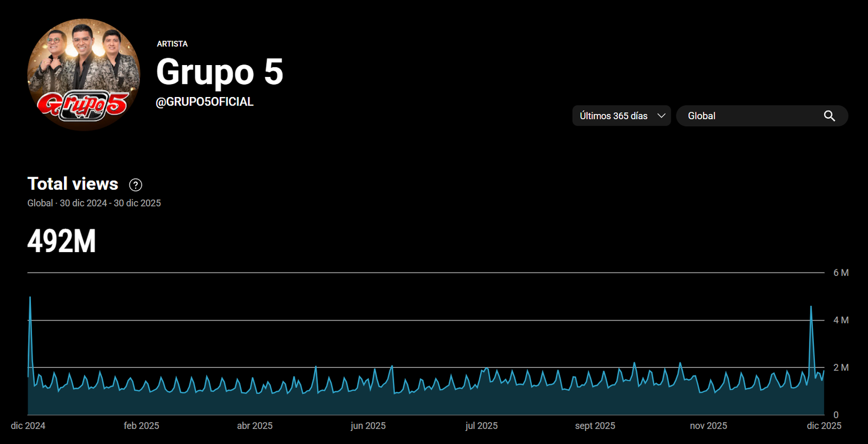Click the nov 2025 axis label
Viewport: 868px width, 444px height.
[x=708, y=426]
